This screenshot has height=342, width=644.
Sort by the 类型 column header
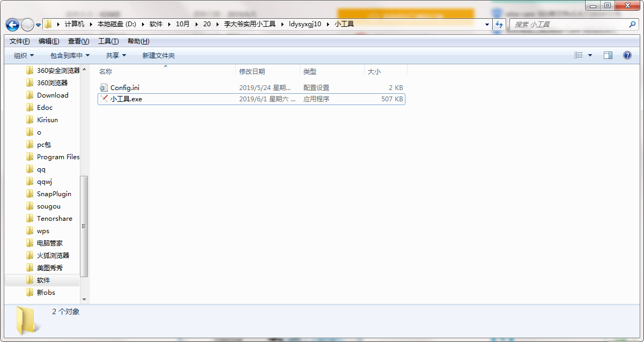pyautogui.click(x=310, y=71)
